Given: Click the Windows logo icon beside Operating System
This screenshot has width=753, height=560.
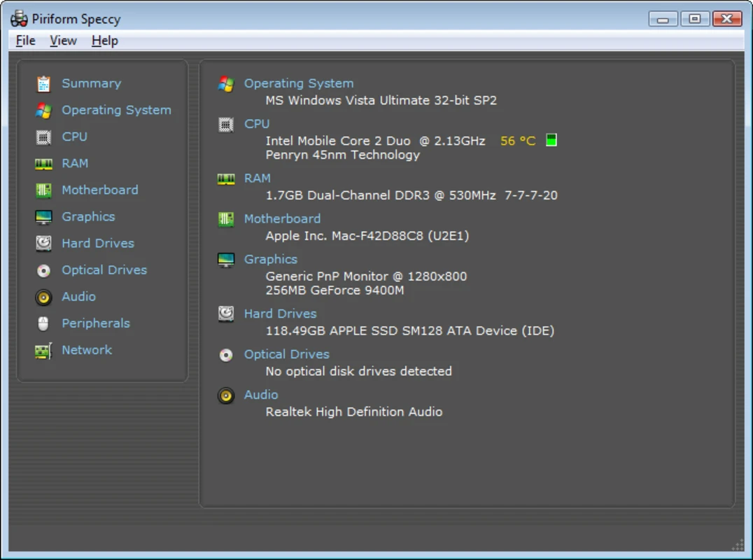Looking at the screenshot, I should point(225,83).
